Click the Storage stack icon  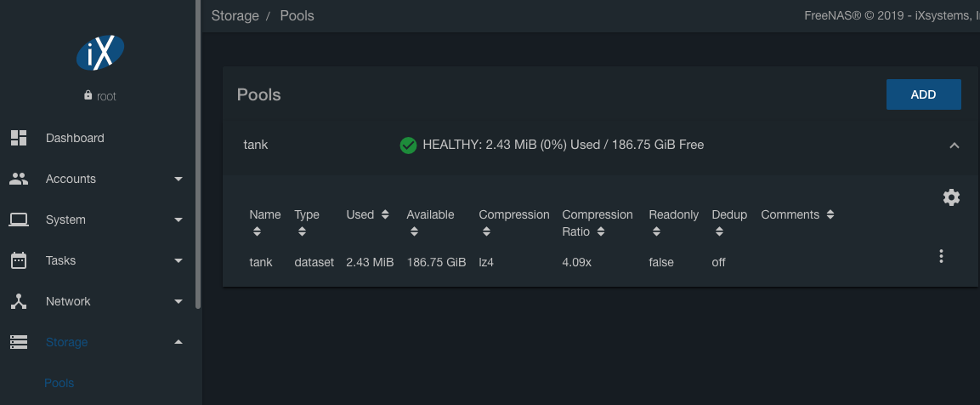[x=19, y=342]
